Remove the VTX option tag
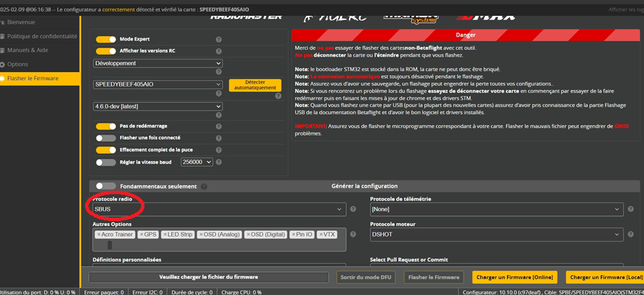This screenshot has height=295, width=644. point(321,235)
